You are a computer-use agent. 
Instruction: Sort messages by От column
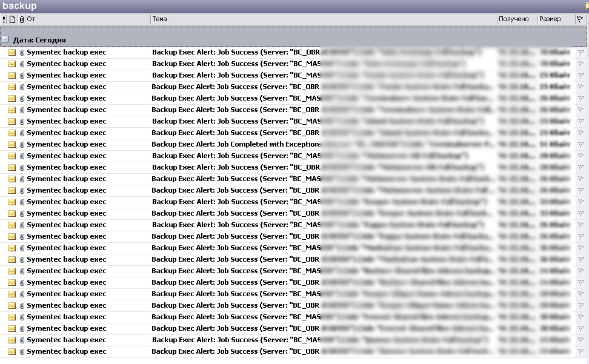pyautogui.click(x=88, y=19)
